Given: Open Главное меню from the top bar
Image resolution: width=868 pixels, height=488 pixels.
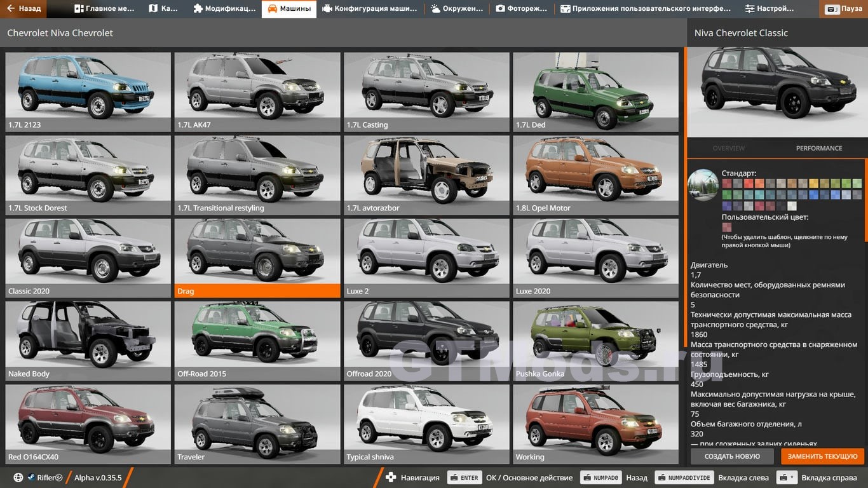Looking at the screenshot, I should 104,9.
